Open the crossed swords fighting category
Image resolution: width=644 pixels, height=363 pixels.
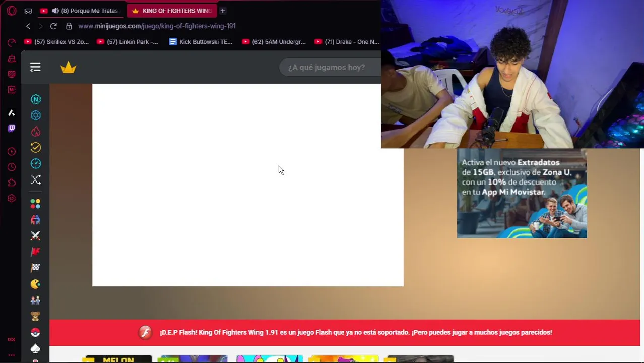tap(35, 236)
